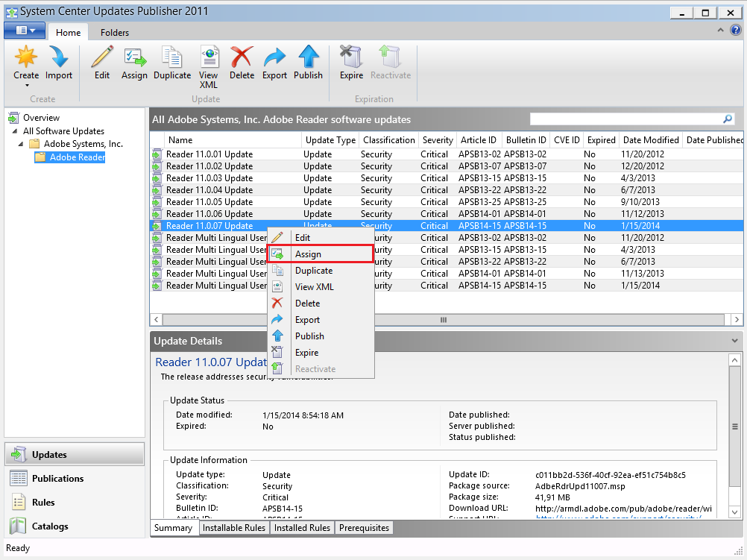Sort by the Classification column header
Viewport: 747px width, 560px height.
pyautogui.click(x=388, y=140)
